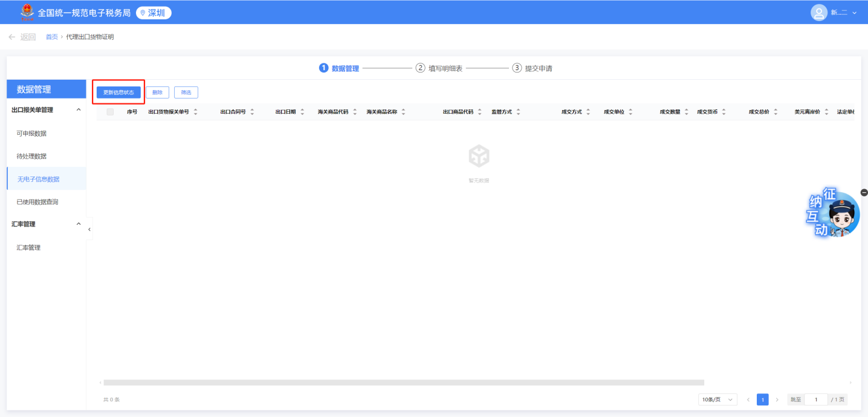Click the 填写明细表 step 2
Screen dimensions: 868x417
coord(439,68)
